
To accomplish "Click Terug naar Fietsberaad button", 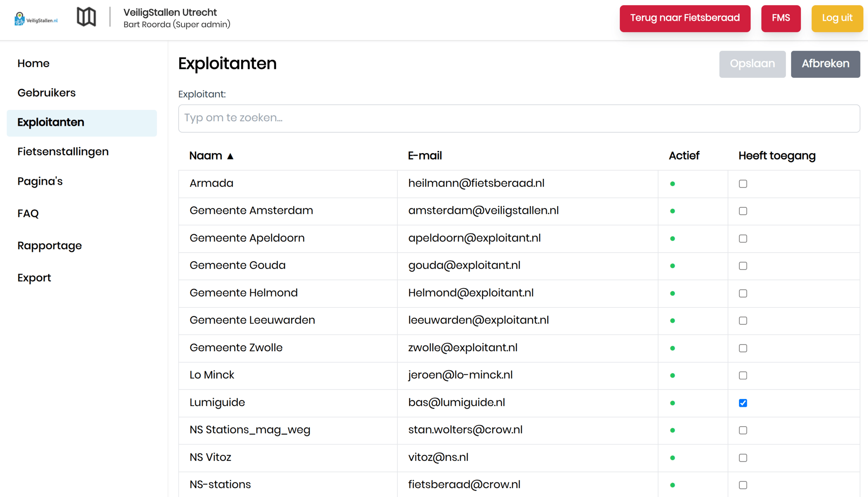I will [x=685, y=18].
